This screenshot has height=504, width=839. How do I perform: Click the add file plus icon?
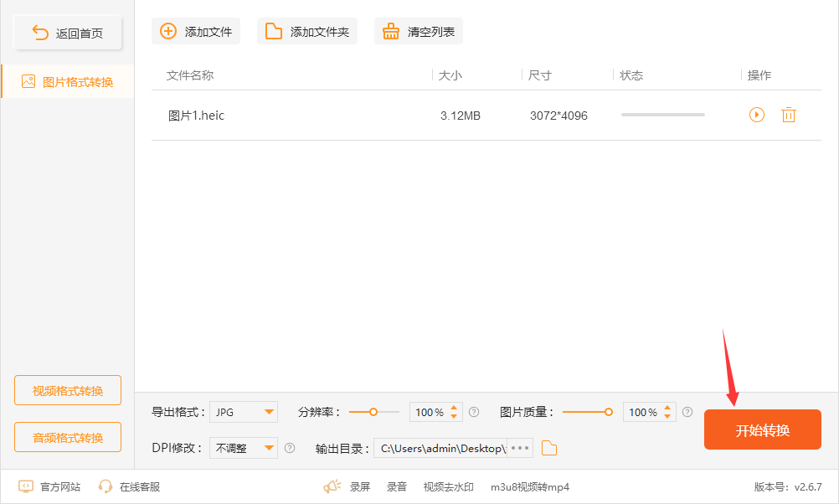click(168, 31)
